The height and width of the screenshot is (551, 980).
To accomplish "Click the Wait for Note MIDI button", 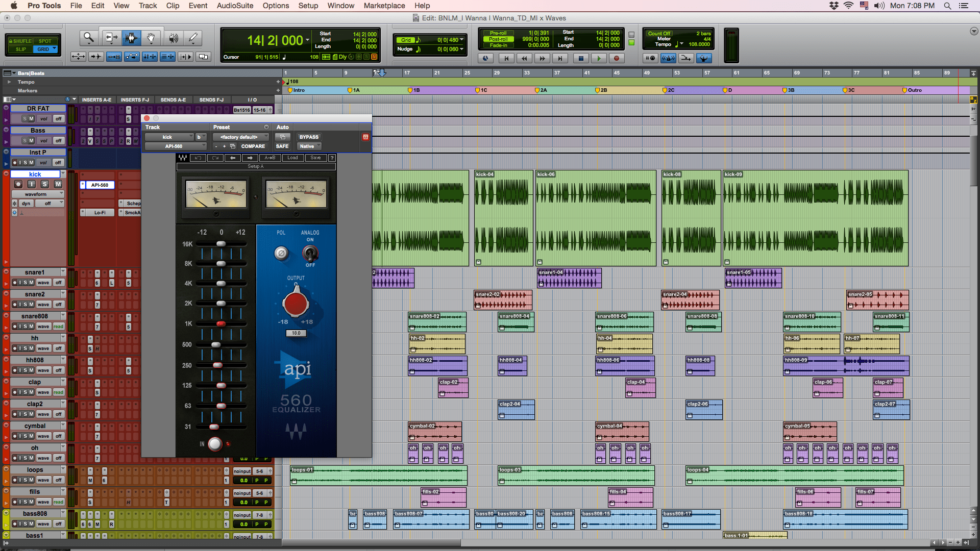I will tap(650, 58).
